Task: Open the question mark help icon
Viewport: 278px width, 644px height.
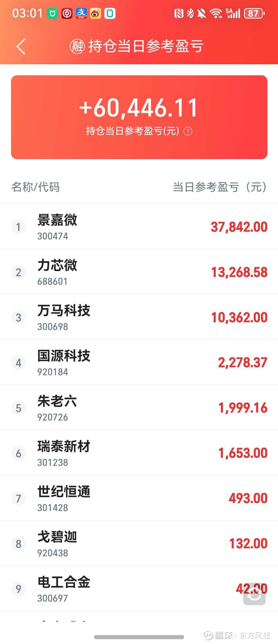Action: [x=188, y=131]
